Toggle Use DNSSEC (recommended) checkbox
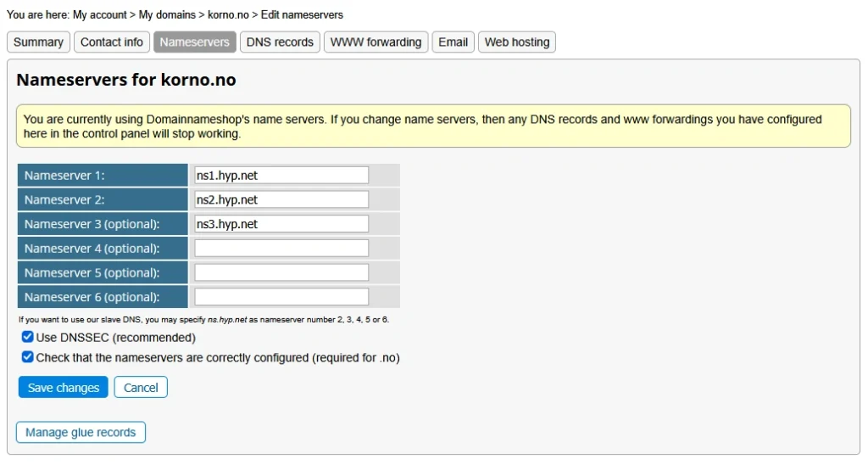The width and height of the screenshot is (868, 465). pos(27,337)
